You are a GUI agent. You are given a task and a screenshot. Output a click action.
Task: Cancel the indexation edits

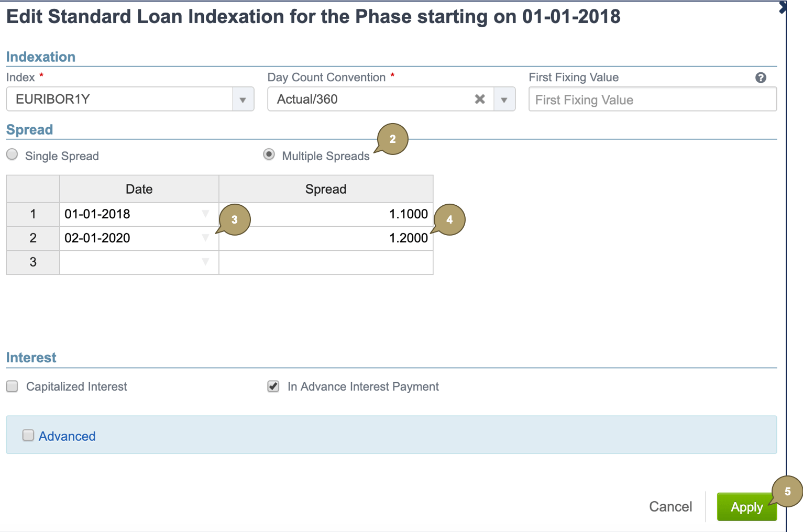pyautogui.click(x=670, y=506)
